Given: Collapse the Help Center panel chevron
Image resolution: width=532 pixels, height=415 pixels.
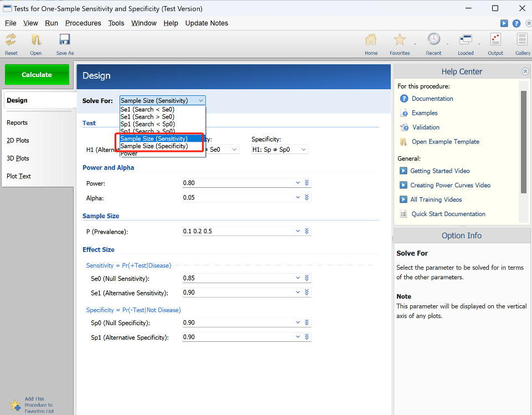Looking at the screenshot, I should 525,71.
